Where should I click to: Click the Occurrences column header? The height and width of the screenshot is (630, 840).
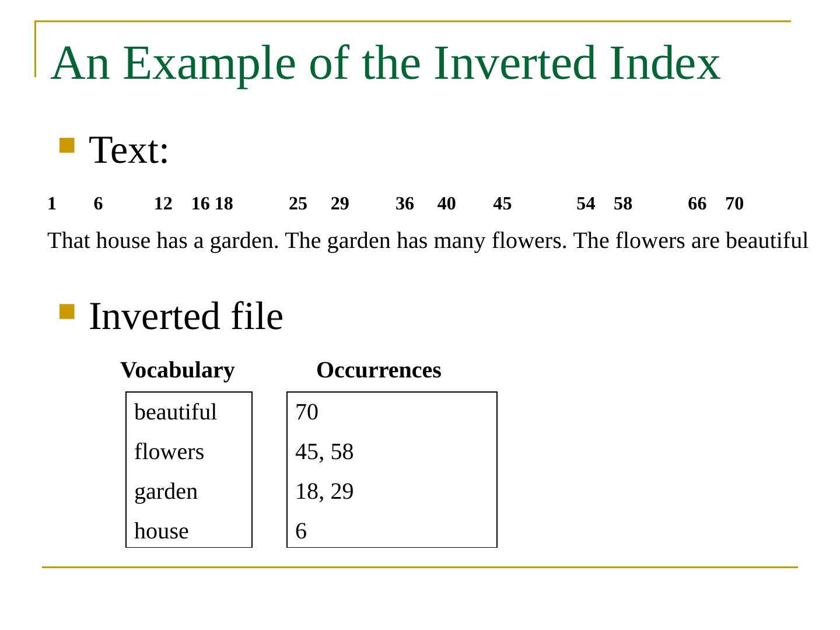[x=379, y=370]
